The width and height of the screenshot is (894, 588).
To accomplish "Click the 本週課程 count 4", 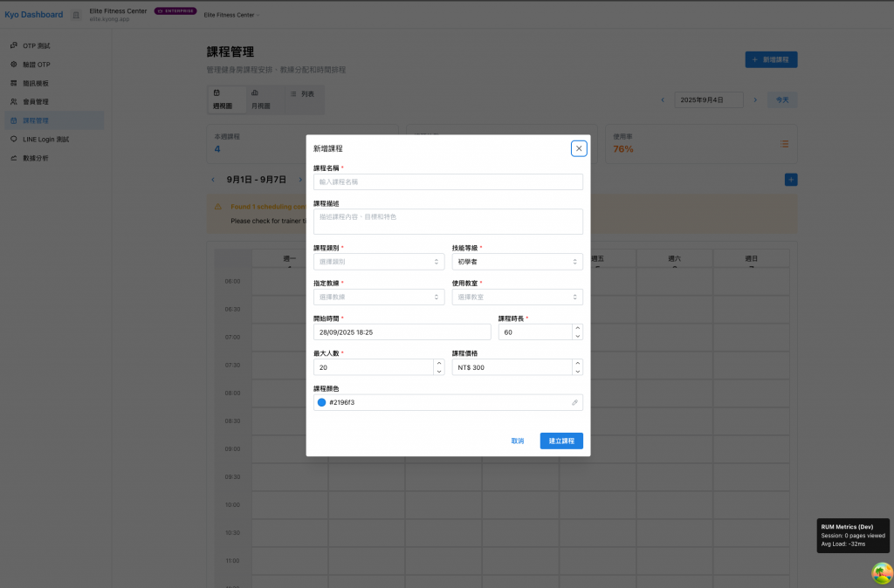I will 217,149.
